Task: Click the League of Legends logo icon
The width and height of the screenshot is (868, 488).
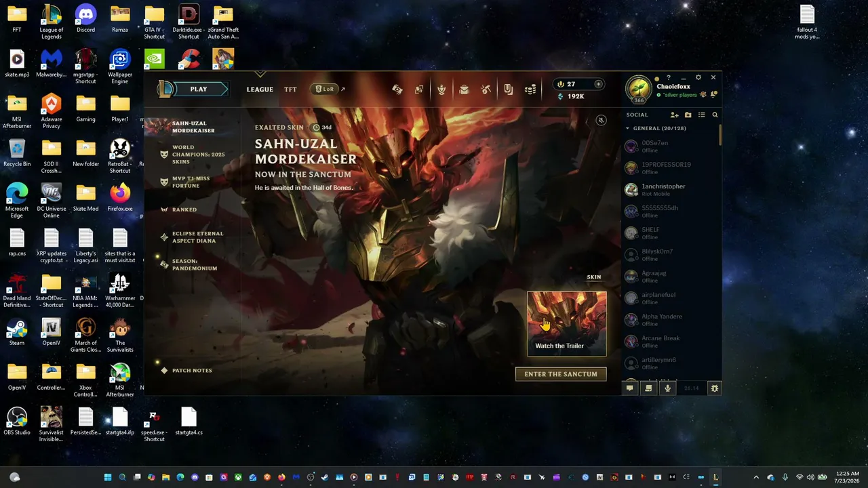Action: click(166, 89)
